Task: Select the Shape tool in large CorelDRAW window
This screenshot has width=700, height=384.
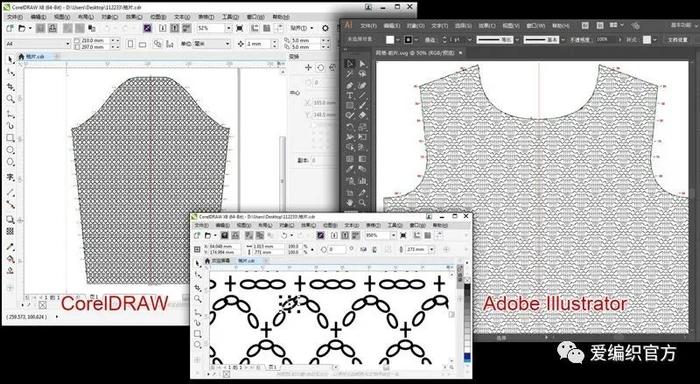Action: [10, 72]
